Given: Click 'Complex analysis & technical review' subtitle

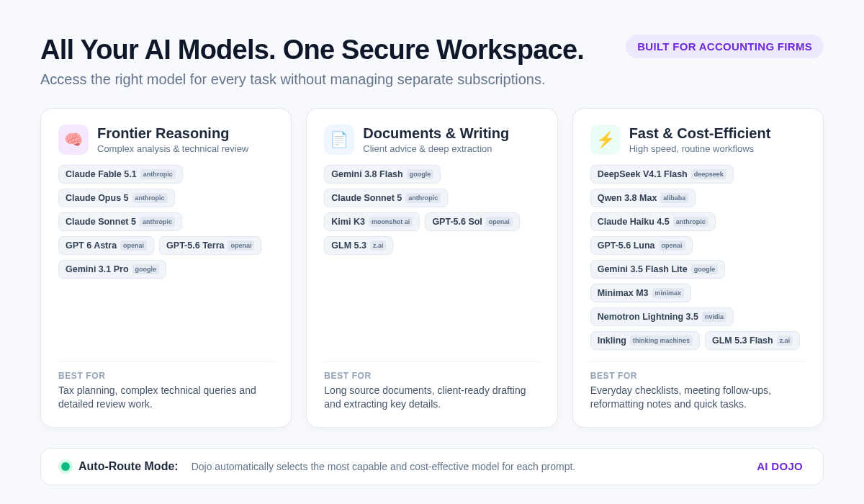Looking at the screenshot, I should [173, 149].
